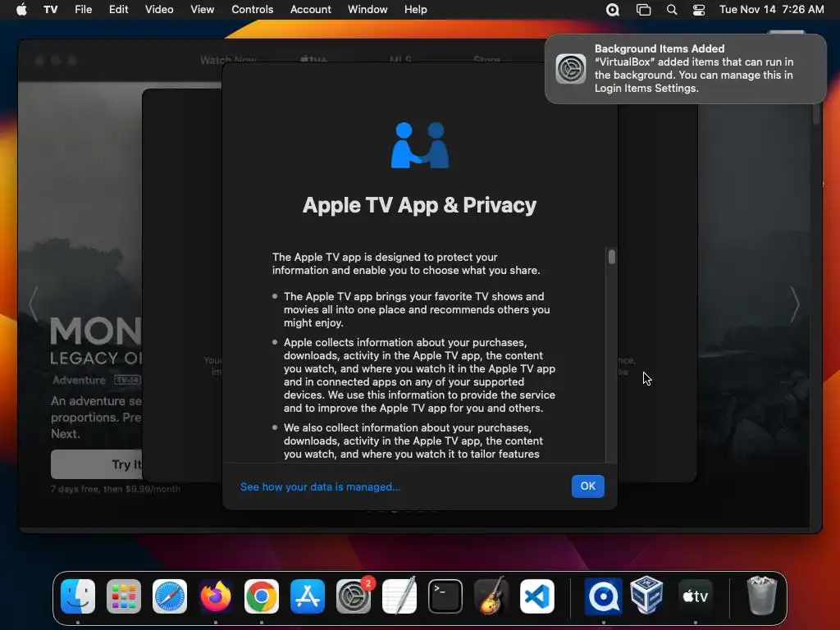
Task: Open the Account menu
Action: (311, 9)
